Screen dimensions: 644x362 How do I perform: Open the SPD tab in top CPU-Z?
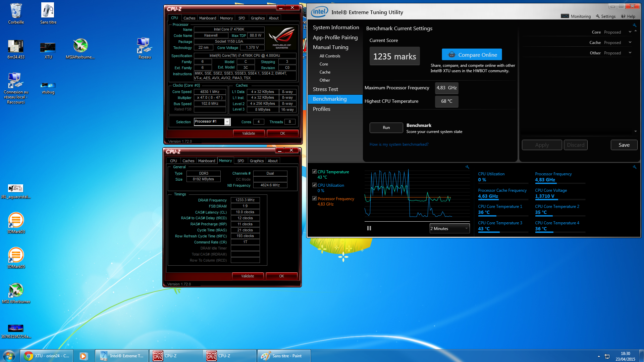click(x=241, y=18)
